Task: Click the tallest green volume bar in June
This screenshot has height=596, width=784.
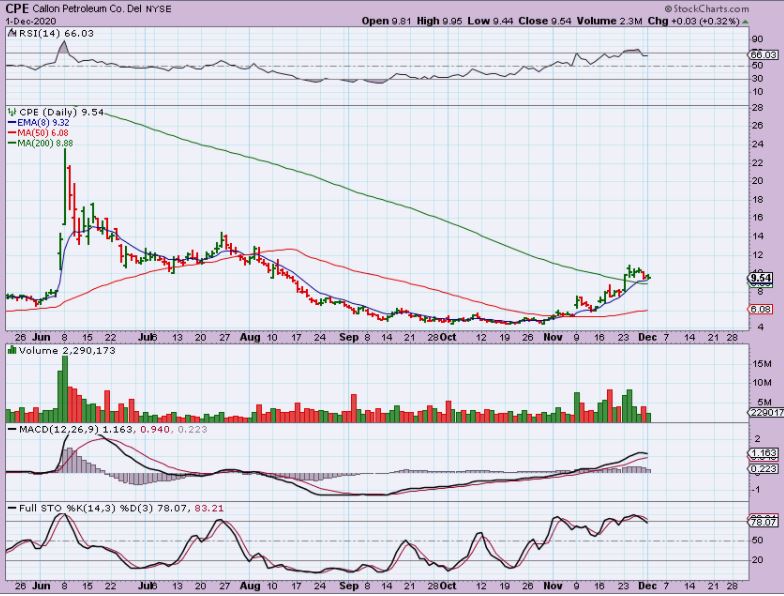Action: 64,389
